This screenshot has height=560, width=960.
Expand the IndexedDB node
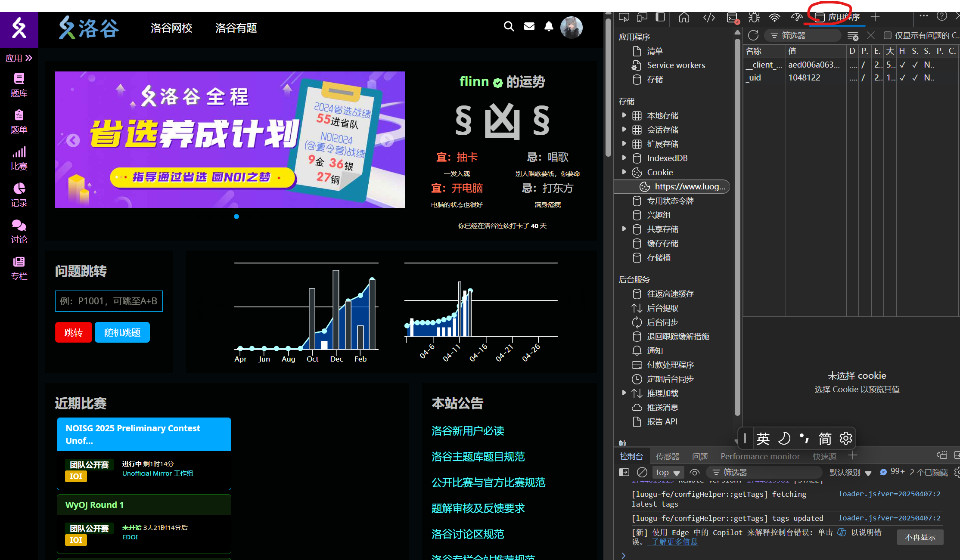pos(624,158)
